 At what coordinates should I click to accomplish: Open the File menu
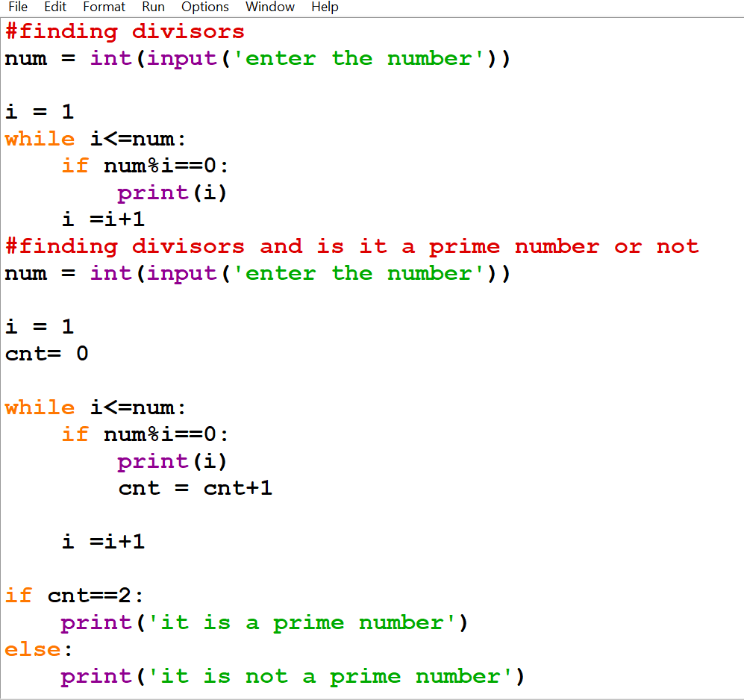point(18,7)
